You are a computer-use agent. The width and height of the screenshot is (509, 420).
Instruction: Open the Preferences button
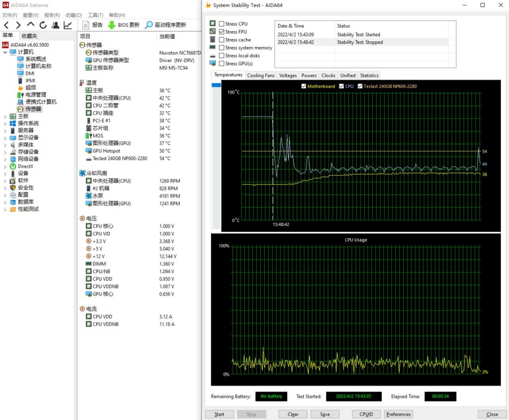tap(398, 414)
